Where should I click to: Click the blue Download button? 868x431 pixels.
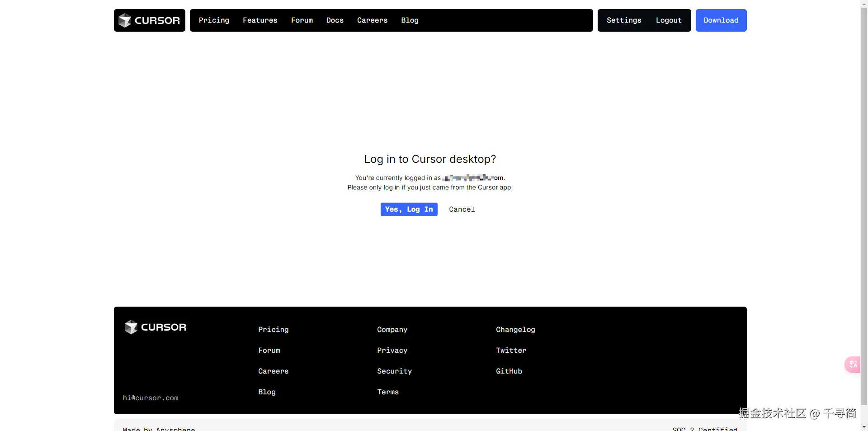click(721, 20)
